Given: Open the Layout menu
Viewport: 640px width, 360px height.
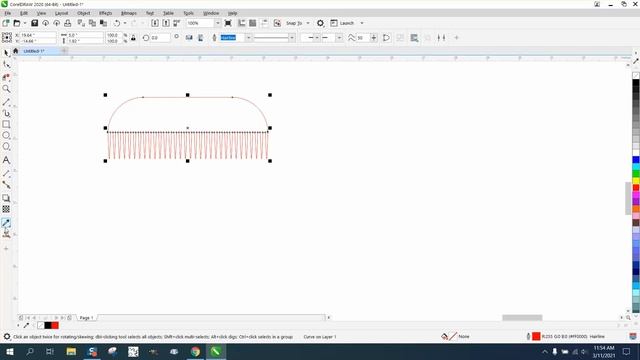Looking at the screenshot, I should [x=62, y=13].
